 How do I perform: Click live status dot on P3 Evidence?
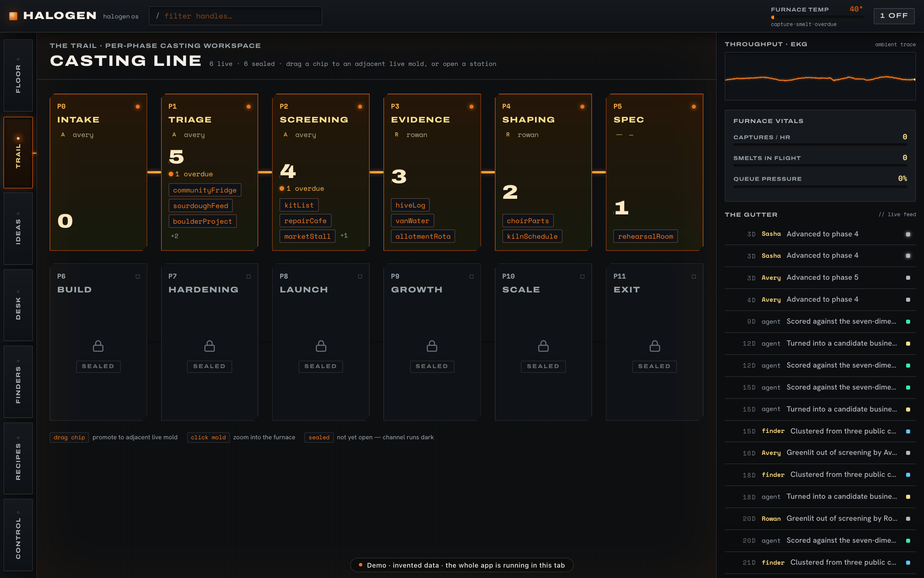coord(471,107)
